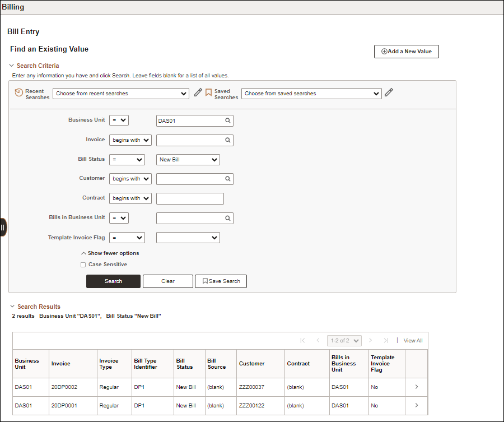Open the recent searches dropdown
Image resolution: width=504 pixels, height=422 pixels.
(x=121, y=94)
